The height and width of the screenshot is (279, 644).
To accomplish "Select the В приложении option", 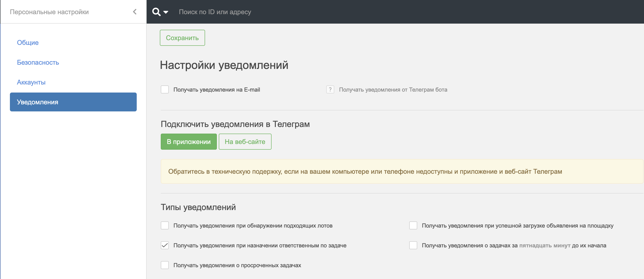I will tap(189, 142).
